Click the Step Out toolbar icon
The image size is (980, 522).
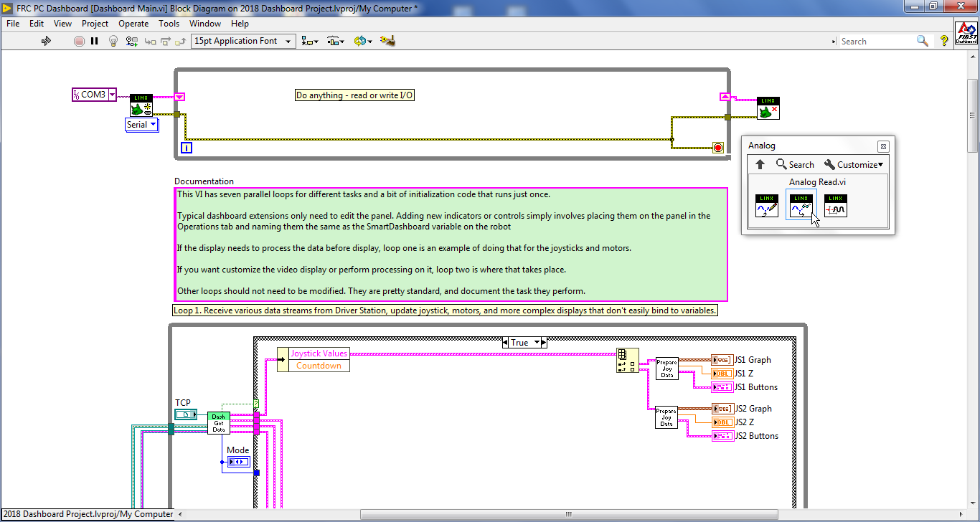tap(182, 41)
